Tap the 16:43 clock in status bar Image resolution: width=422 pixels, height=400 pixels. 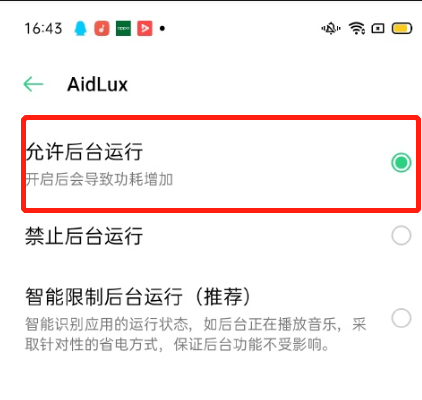[x=43, y=28]
